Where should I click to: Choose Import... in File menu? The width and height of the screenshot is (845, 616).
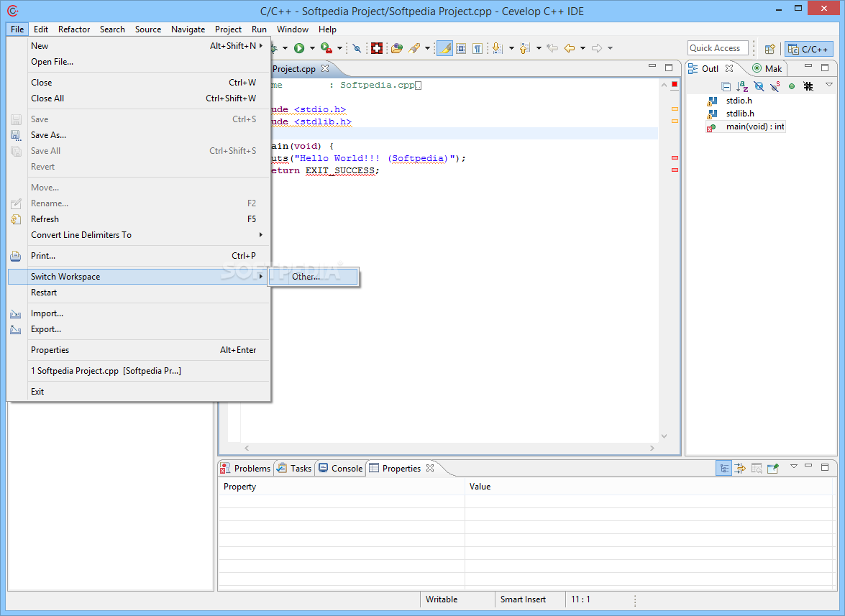[139, 313]
